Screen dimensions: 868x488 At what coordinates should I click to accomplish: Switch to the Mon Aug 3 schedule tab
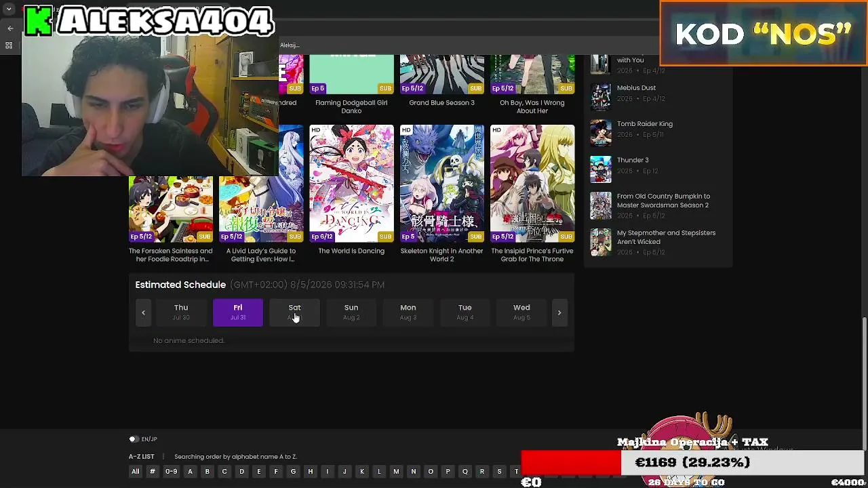pyautogui.click(x=408, y=312)
